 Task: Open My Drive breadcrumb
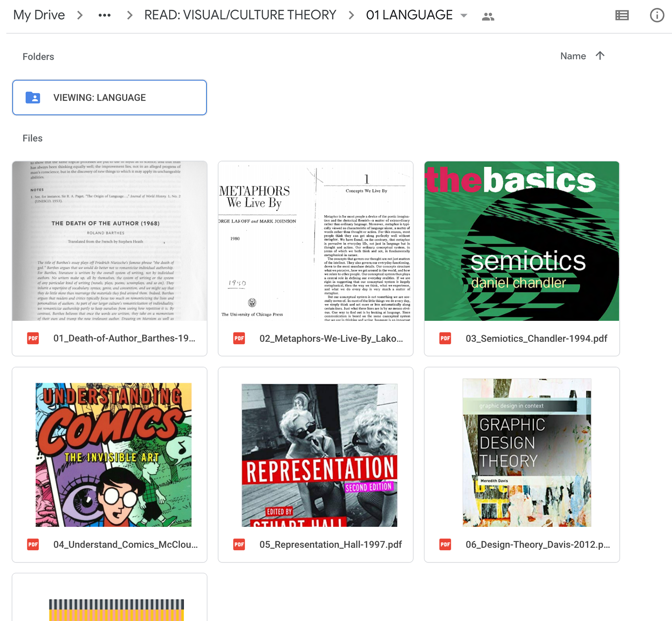coord(39,15)
